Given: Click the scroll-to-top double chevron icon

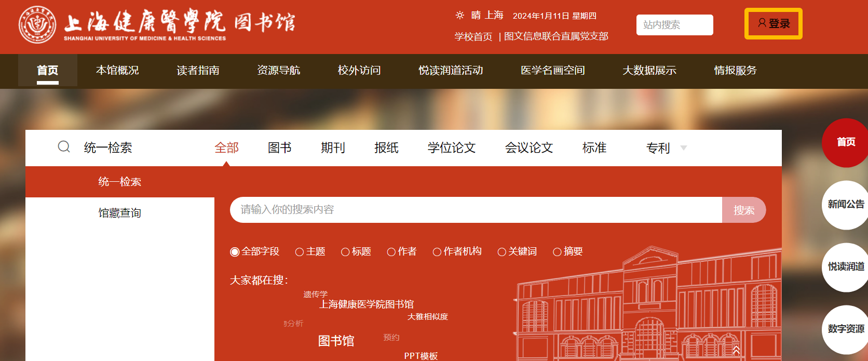Looking at the screenshot, I should 736,351.
